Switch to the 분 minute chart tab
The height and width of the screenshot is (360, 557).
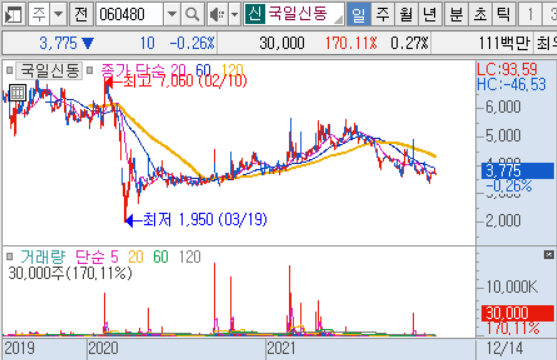pos(456,15)
